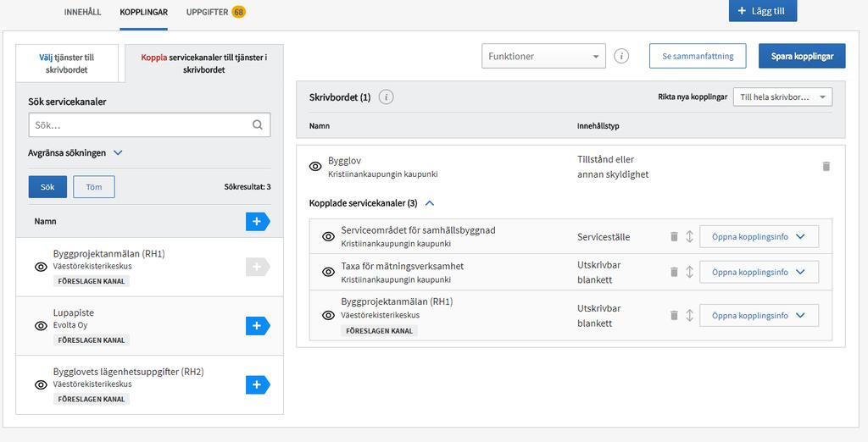Viewport: 868px width, 442px height.
Task: Switch to the Innehåll tab
Action: tap(82, 12)
